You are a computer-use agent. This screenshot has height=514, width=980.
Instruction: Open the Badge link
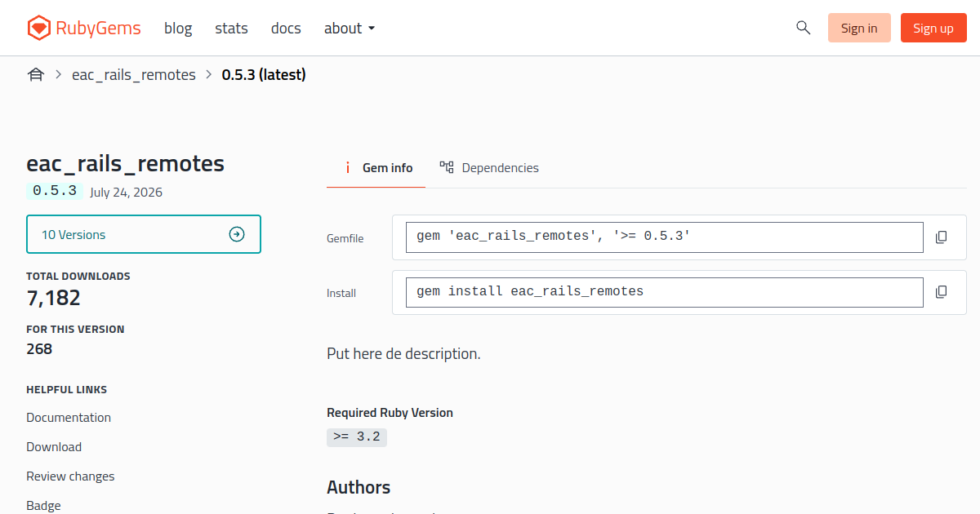click(x=43, y=506)
